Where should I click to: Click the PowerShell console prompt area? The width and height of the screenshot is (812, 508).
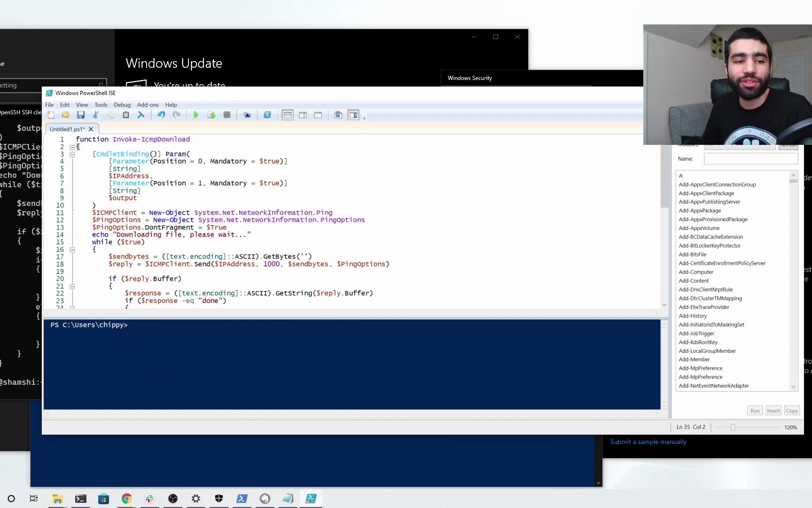[352, 365]
